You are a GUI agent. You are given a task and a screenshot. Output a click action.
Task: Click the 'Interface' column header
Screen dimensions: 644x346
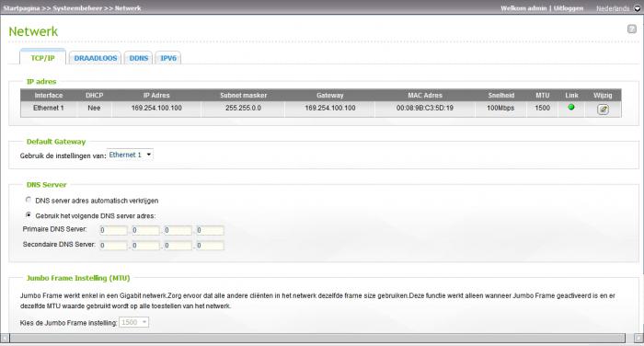[49, 95]
